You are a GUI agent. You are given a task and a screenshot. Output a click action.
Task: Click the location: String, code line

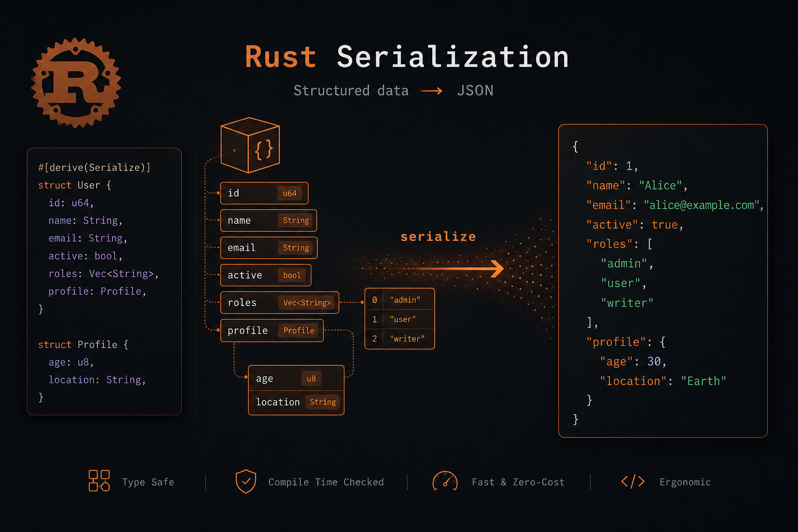pos(97,380)
